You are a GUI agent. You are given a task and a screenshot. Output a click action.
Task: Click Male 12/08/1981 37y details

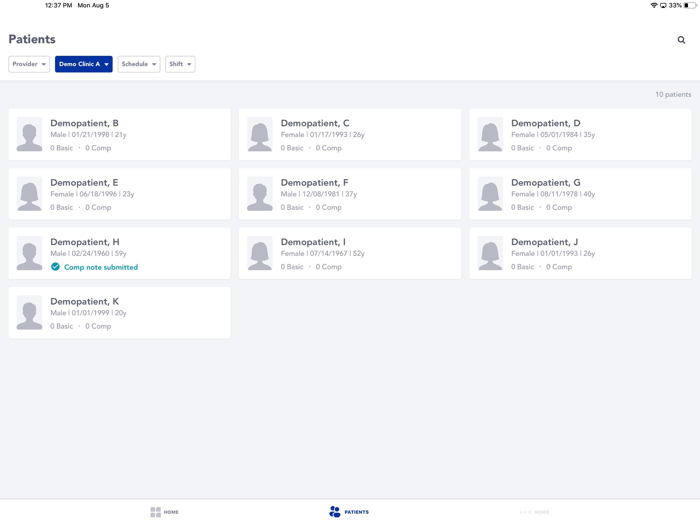319,194
